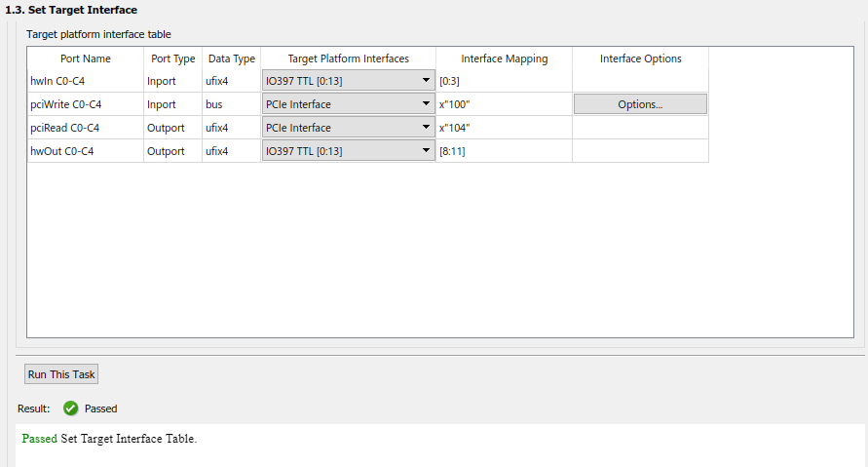Select the [8:11] interface mapping cell
Screen dimensions: 868x467
(503, 151)
